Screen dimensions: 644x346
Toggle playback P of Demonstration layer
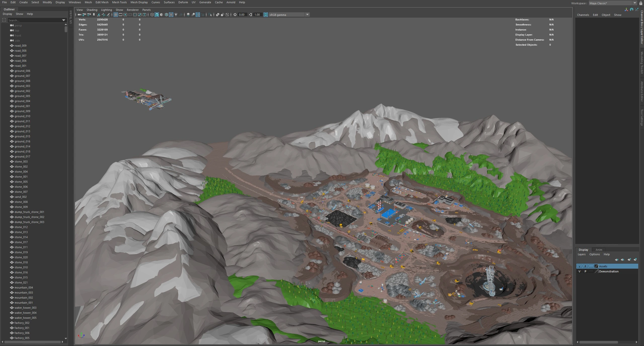(x=585, y=271)
